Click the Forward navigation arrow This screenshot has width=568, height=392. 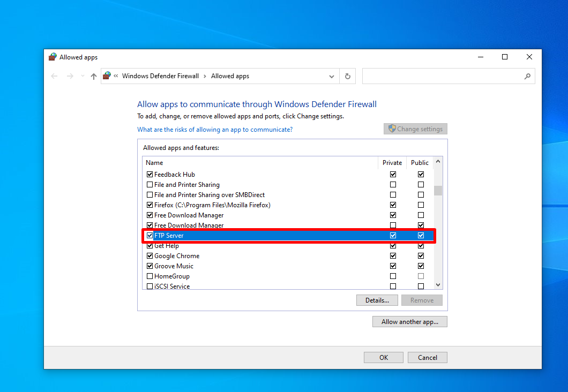coord(70,76)
